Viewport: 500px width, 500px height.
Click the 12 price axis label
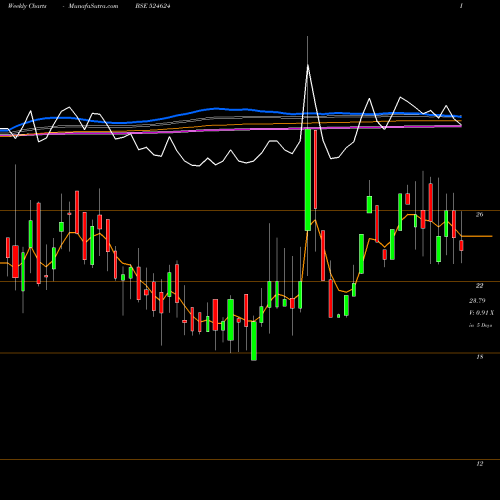(x=479, y=464)
